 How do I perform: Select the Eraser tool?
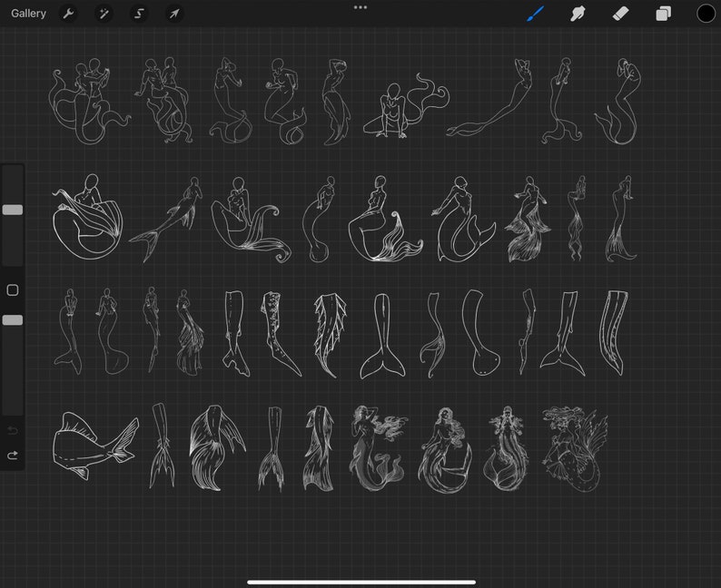pos(620,14)
